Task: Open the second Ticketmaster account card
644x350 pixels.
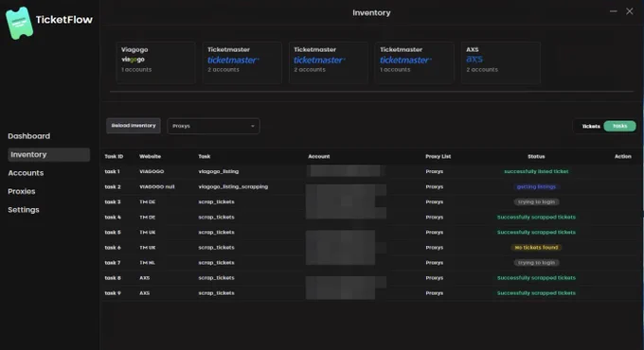Action: point(329,62)
